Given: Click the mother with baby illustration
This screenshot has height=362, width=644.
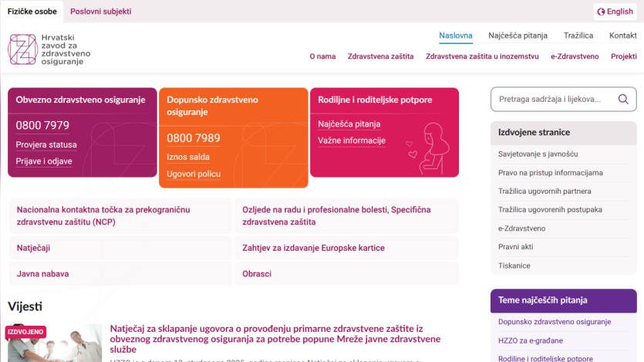Looking at the screenshot, I should coord(428,149).
